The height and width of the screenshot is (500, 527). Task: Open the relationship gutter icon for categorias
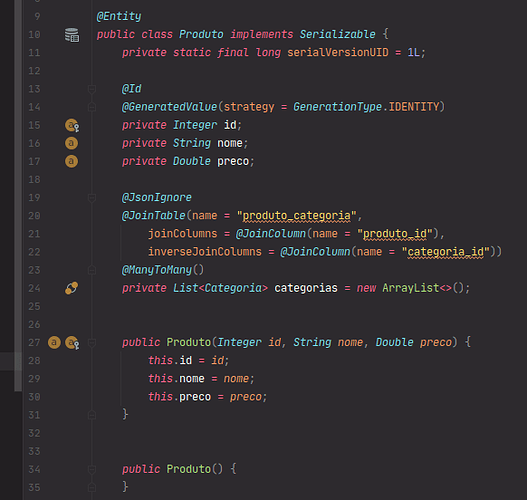[x=72, y=288]
